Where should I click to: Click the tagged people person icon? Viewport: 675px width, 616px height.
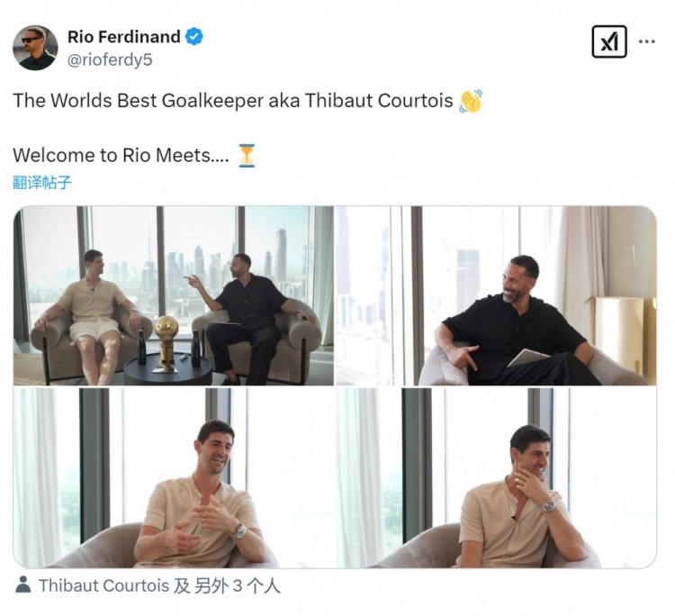[22, 586]
